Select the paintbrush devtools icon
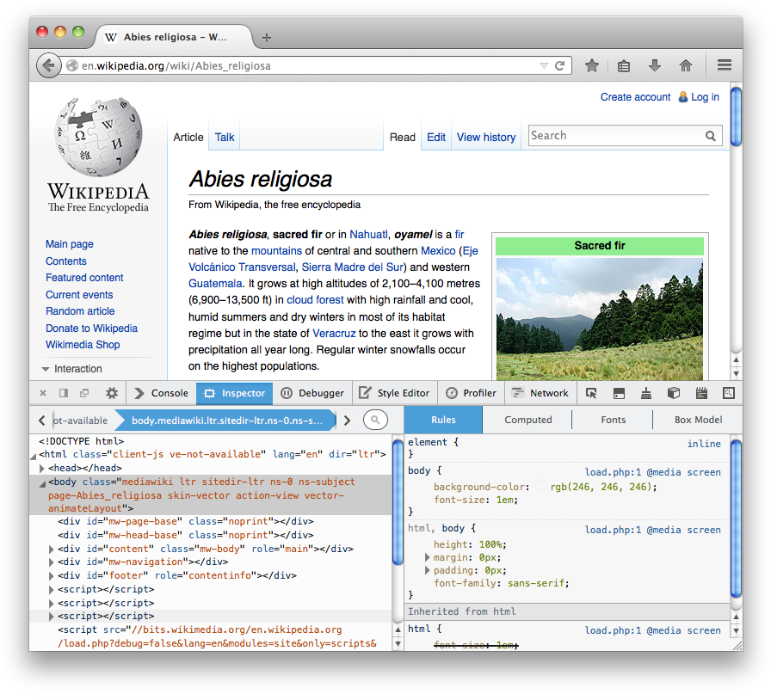This screenshot has height=700, width=771. (x=645, y=393)
